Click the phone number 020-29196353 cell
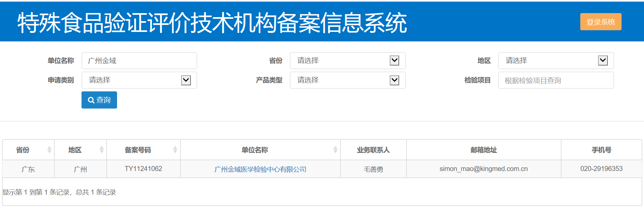644x211 pixels. 601,169
